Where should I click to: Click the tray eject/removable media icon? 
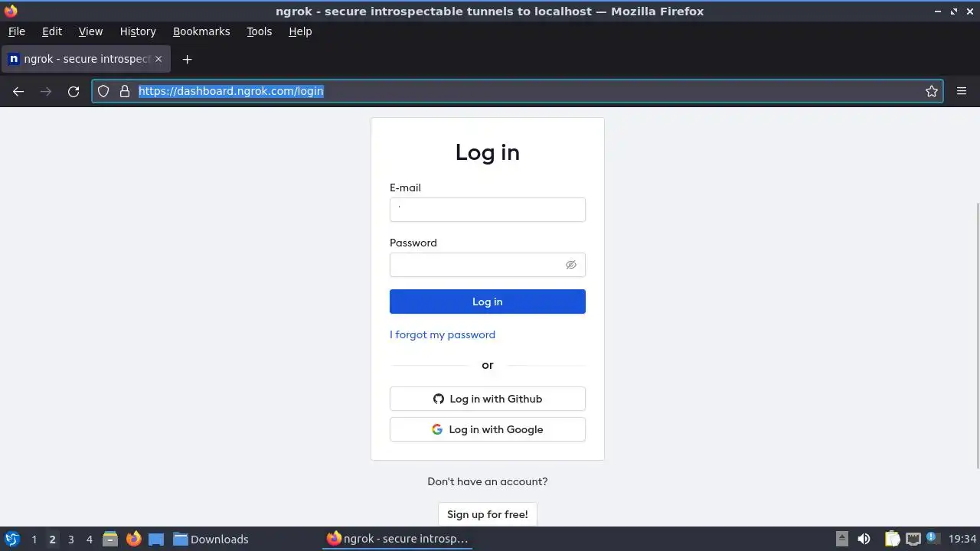[x=841, y=539]
